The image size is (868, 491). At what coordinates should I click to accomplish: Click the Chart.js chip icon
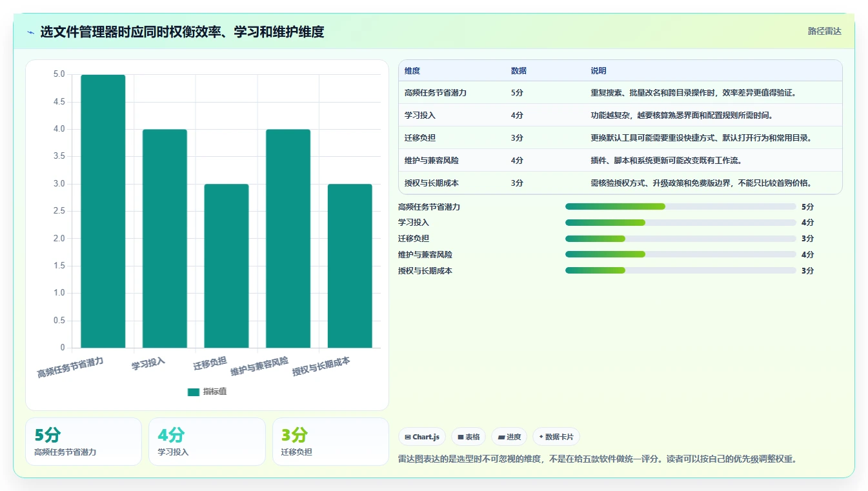[408, 437]
